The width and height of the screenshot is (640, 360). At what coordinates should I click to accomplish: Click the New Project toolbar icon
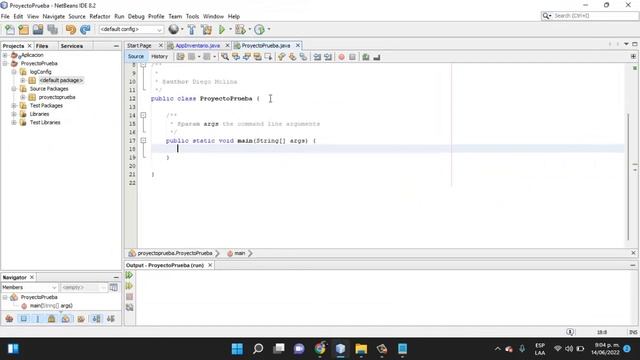coord(24,29)
